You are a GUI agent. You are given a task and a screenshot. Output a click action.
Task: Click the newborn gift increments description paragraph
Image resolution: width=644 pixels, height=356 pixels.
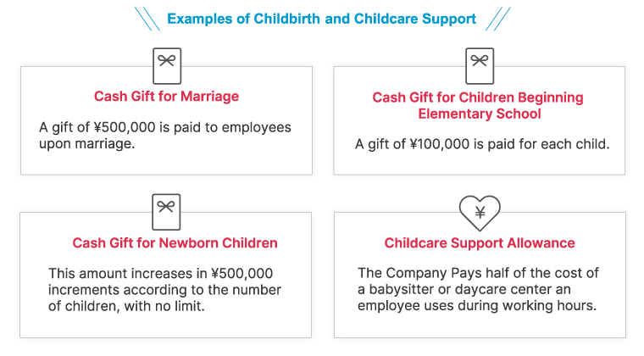(165, 290)
